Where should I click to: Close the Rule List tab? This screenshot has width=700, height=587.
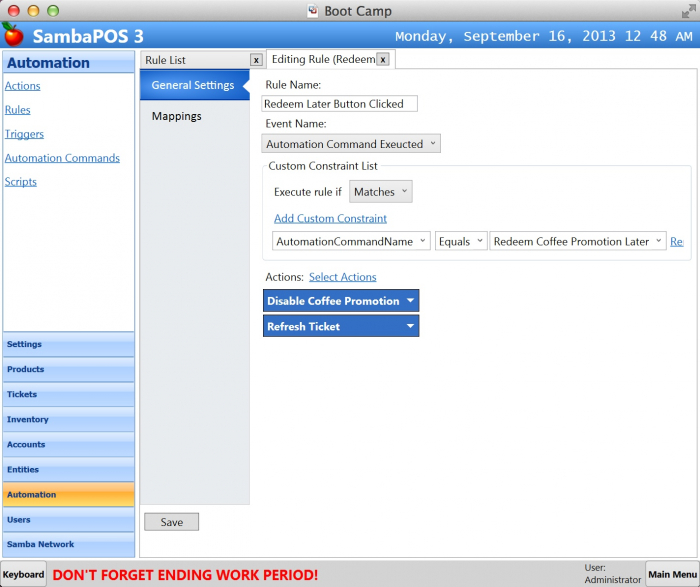coord(256,60)
